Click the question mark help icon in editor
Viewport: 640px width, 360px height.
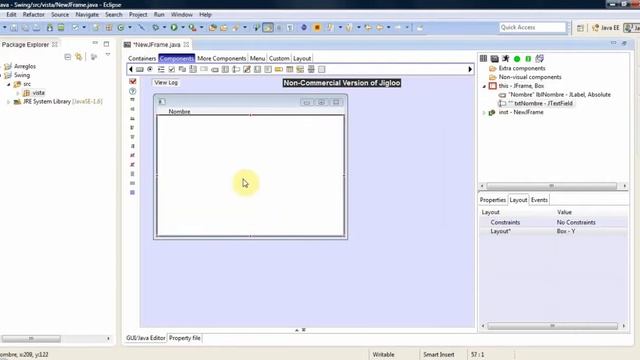tap(133, 91)
